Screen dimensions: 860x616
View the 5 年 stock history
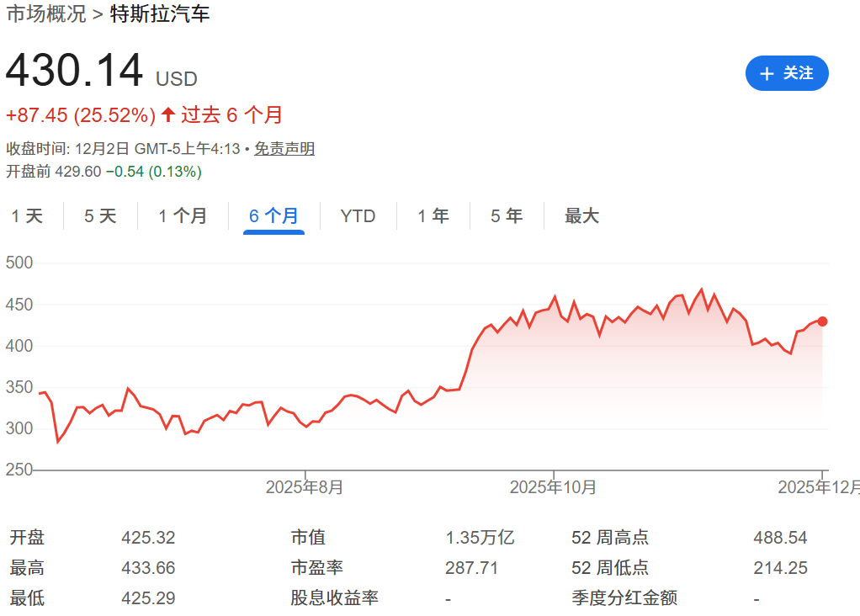505,215
